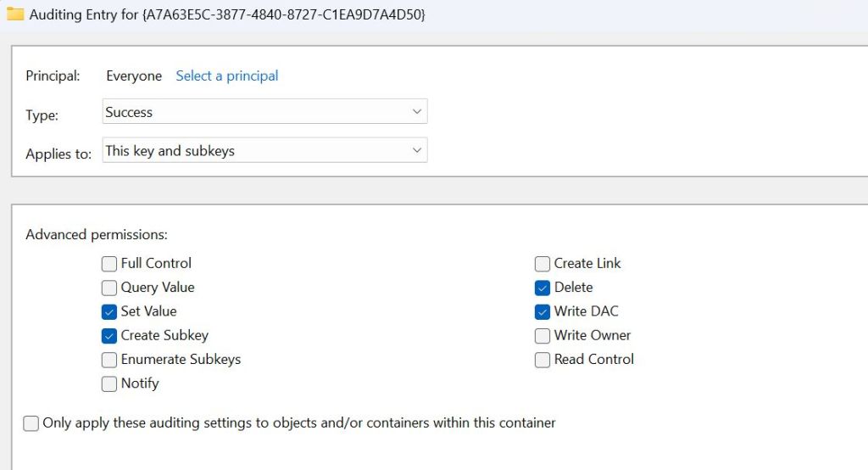Click the Everyone principal name
The height and width of the screenshot is (470, 868).
coord(134,76)
